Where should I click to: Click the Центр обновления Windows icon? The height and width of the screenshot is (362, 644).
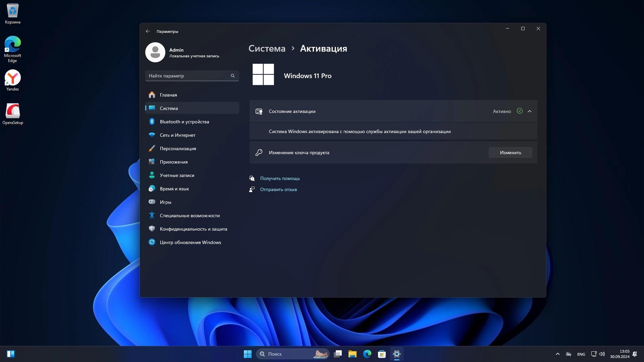point(152,242)
